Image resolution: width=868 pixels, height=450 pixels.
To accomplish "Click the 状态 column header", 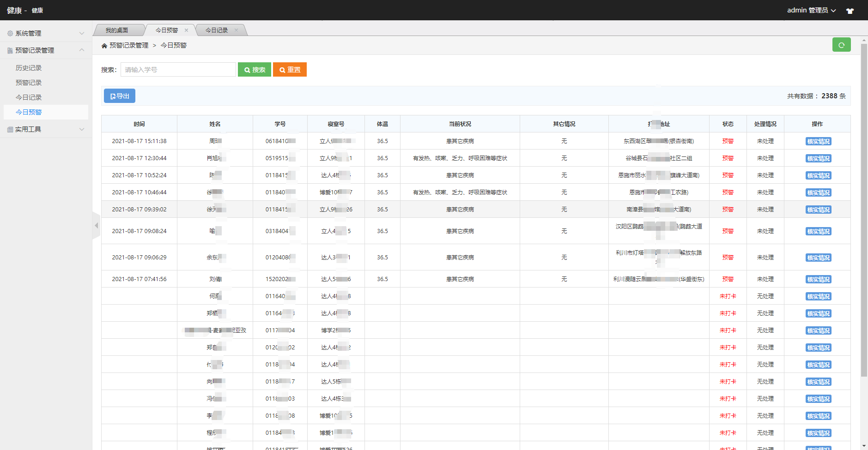I will coord(728,124).
